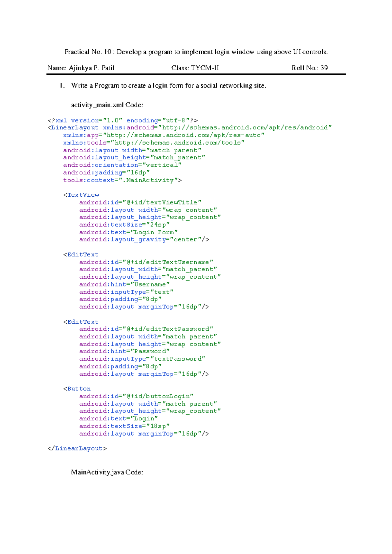Click android:id="@+id/textViewTitle" line
This screenshot has width=392, height=554.
[140, 203]
